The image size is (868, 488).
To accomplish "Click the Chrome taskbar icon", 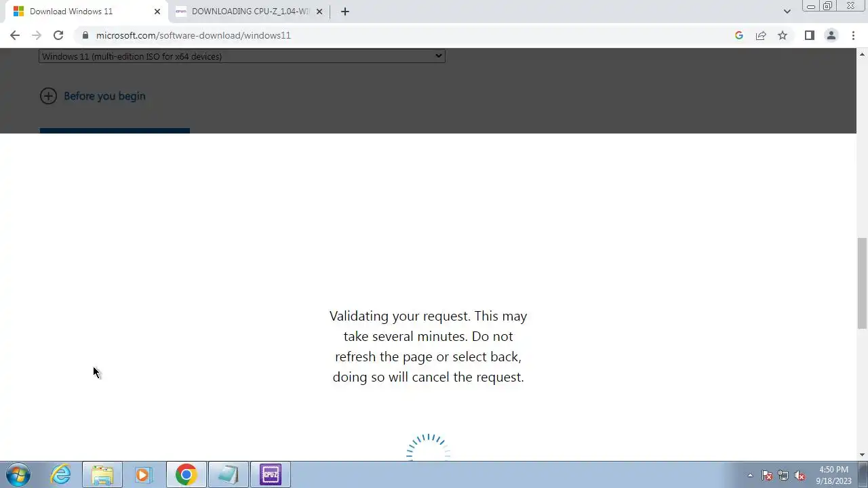I will (186, 474).
